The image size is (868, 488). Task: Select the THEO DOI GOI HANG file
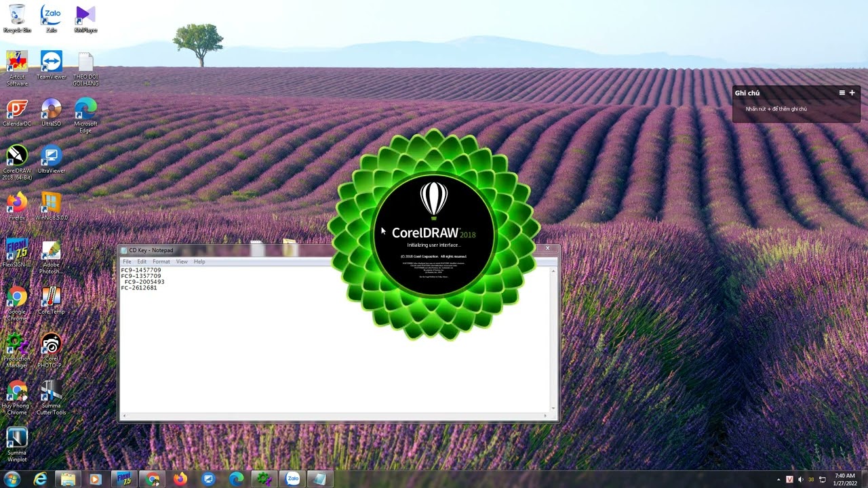coord(85,68)
